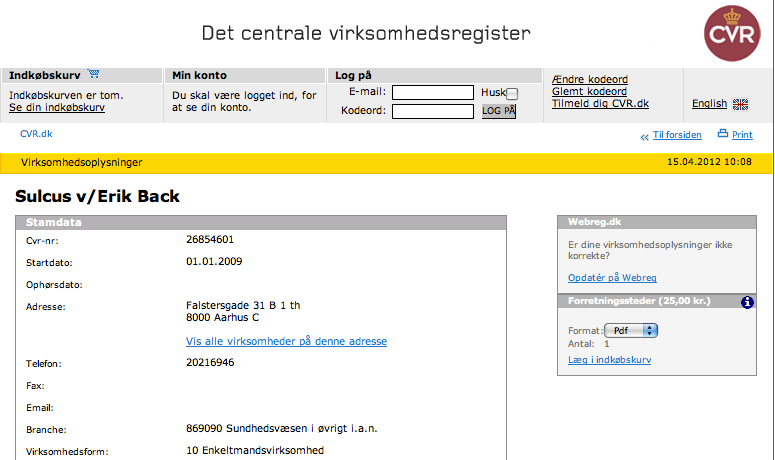Click the Telefon value 20216946
The height and width of the screenshot is (460, 775).
point(210,363)
